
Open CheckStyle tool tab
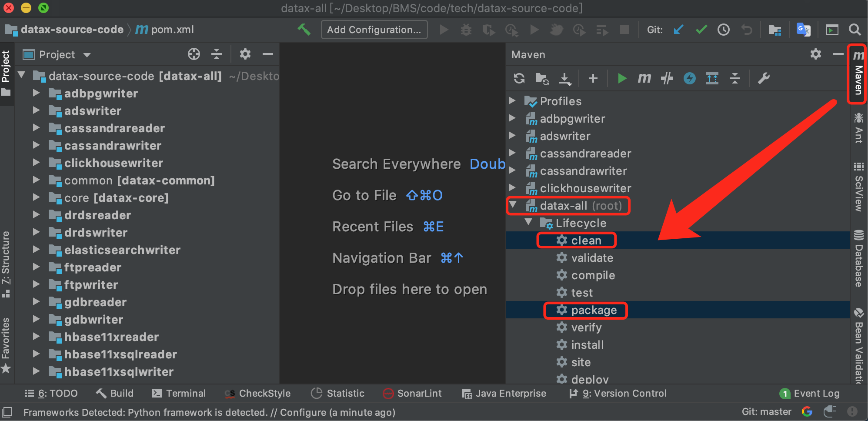pos(257,393)
